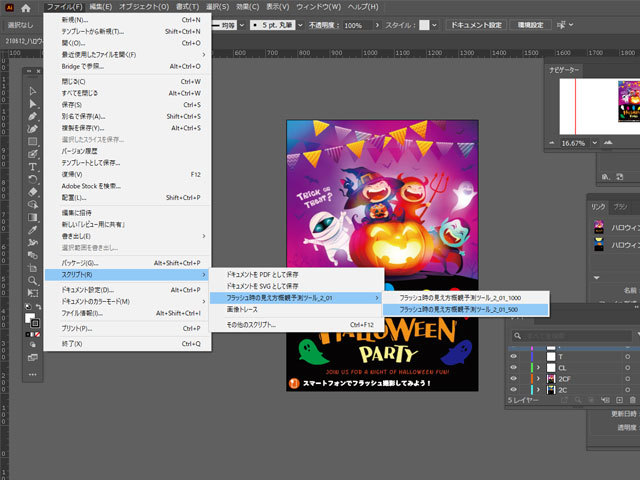640x480 pixels.
Task: Click the None fill mode icon below swatches
Action: (x=38, y=334)
